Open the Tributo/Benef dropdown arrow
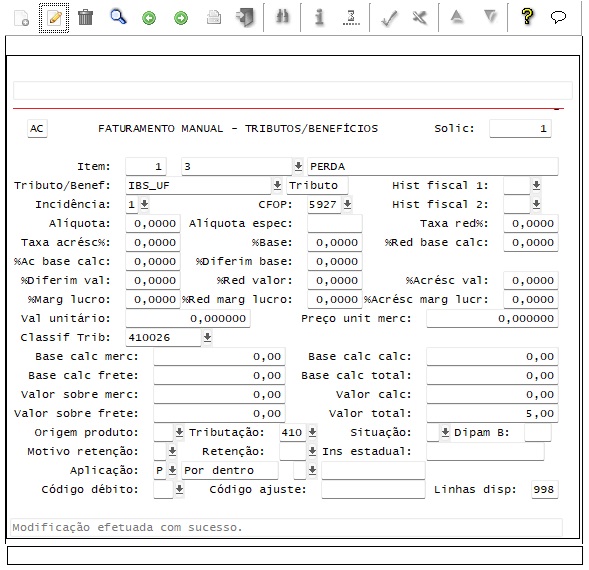The width and height of the screenshot is (589, 570). [x=277, y=185]
